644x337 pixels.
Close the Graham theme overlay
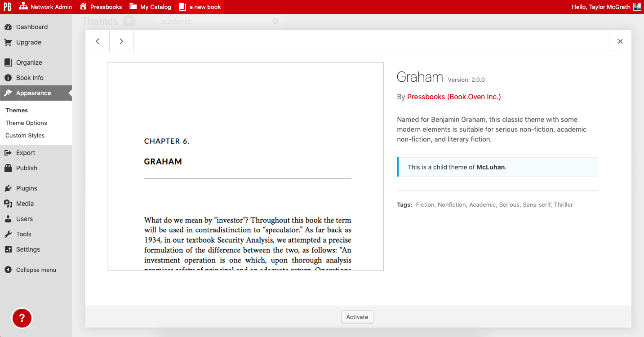[x=620, y=41]
